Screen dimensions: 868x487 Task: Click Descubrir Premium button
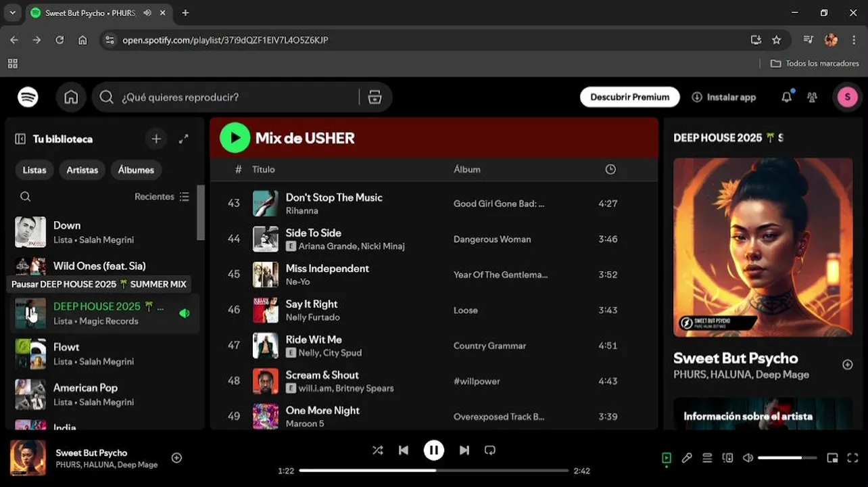pyautogui.click(x=629, y=97)
